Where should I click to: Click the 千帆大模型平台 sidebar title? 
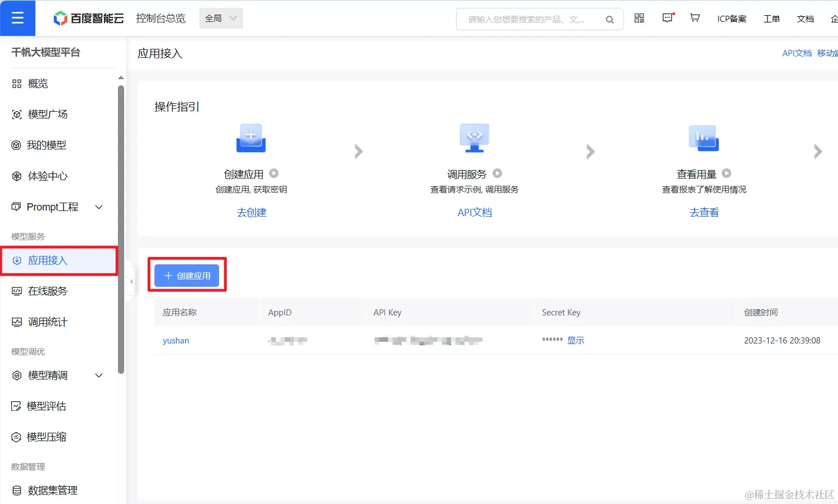pos(46,52)
